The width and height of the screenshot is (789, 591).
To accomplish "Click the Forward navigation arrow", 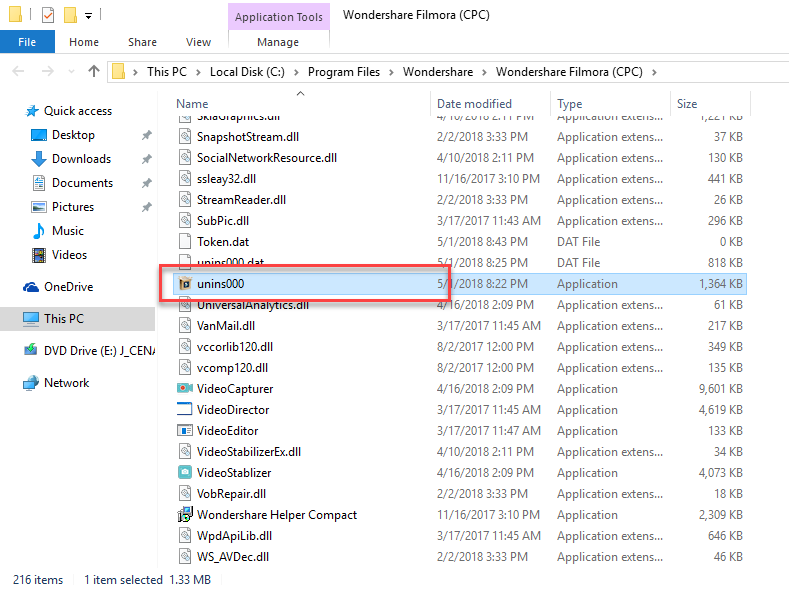I will point(47,71).
